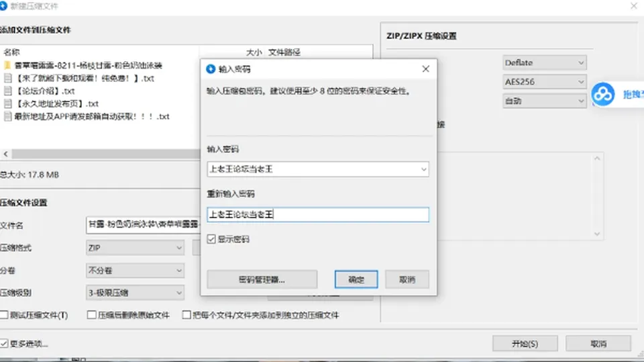The width and height of the screenshot is (644, 362).
Task: Click the down arrow of the right panel scrollbar
Action: (597, 234)
